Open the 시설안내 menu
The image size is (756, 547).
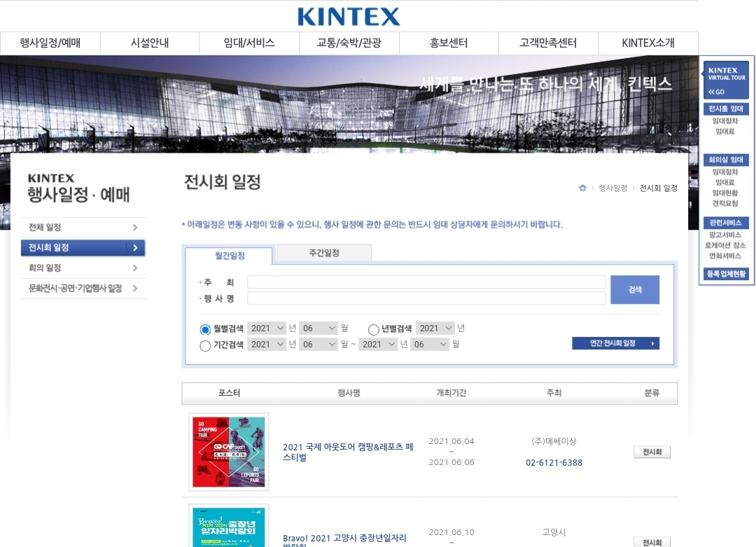150,43
